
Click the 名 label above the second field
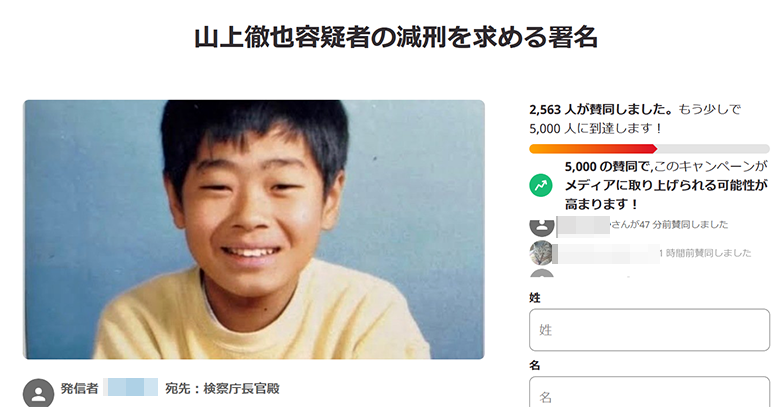pyautogui.click(x=535, y=365)
